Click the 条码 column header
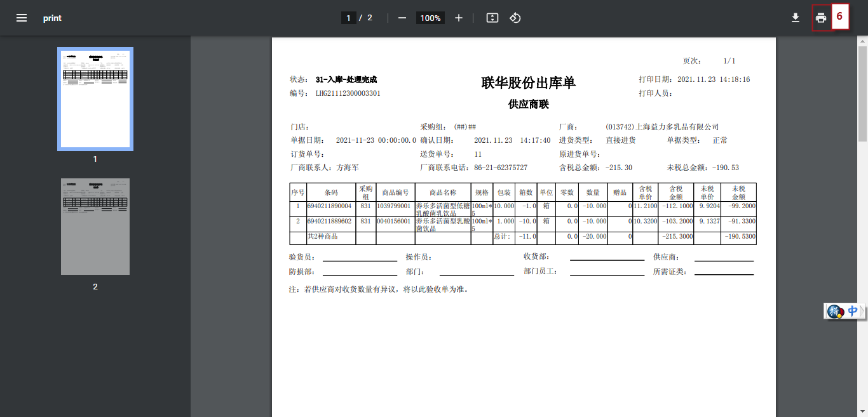Image resolution: width=868 pixels, height=417 pixels. (331, 192)
